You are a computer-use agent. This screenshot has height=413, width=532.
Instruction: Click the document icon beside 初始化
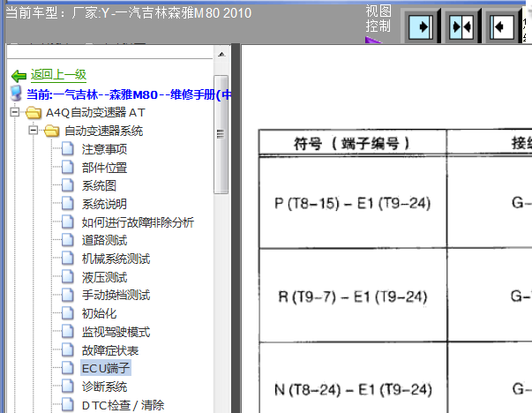coord(68,313)
